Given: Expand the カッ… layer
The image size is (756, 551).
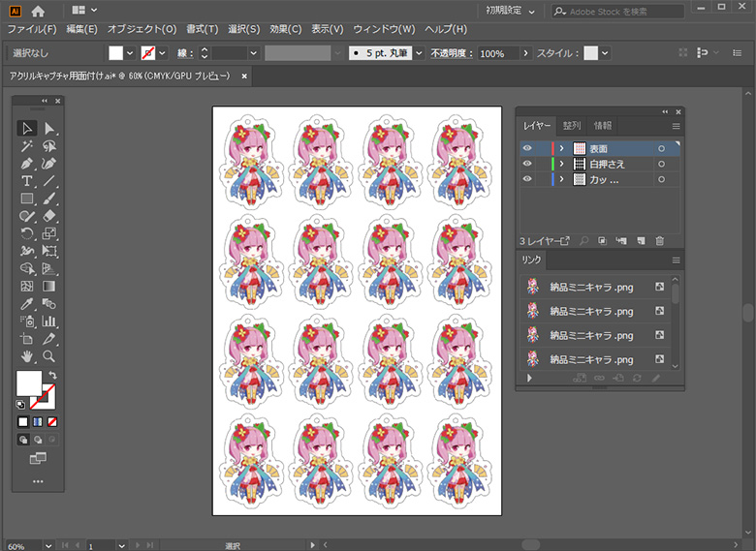Looking at the screenshot, I should (562, 179).
